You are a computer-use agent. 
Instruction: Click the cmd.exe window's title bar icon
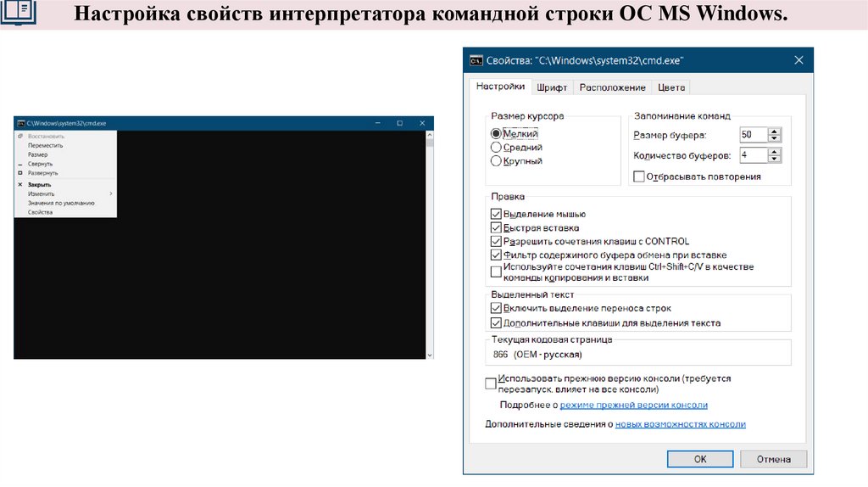[x=21, y=124]
